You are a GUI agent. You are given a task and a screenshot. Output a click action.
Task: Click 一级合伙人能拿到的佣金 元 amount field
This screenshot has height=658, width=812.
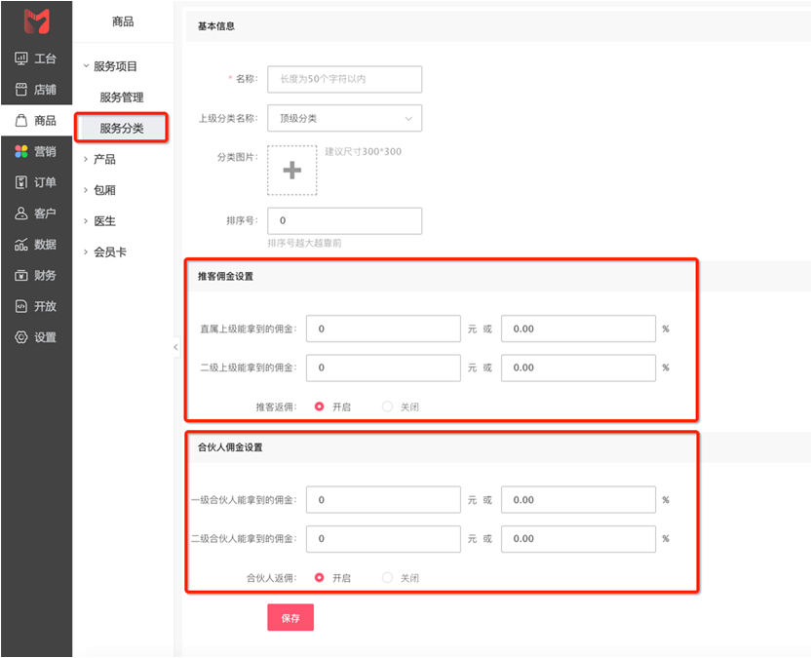tap(383, 500)
